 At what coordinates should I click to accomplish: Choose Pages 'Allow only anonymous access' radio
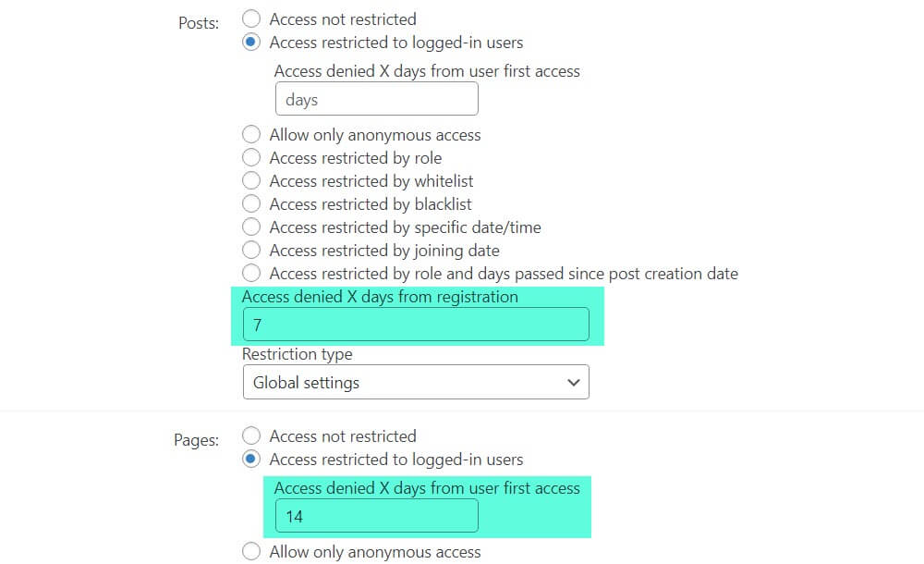(x=251, y=552)
